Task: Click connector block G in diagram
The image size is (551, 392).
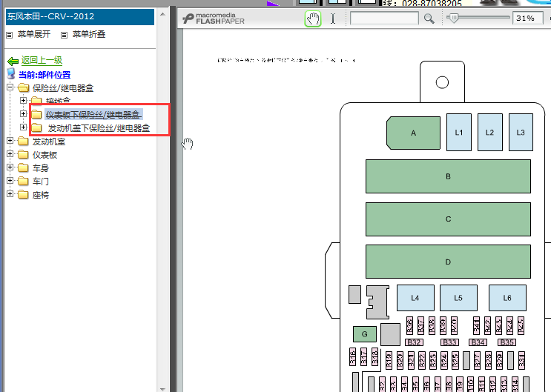Action: pyautogui.click(x=364, y=333)
